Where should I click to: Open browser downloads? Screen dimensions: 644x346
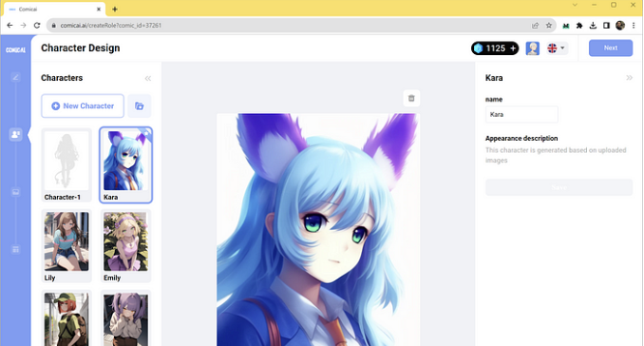click(x=593, y=26)
